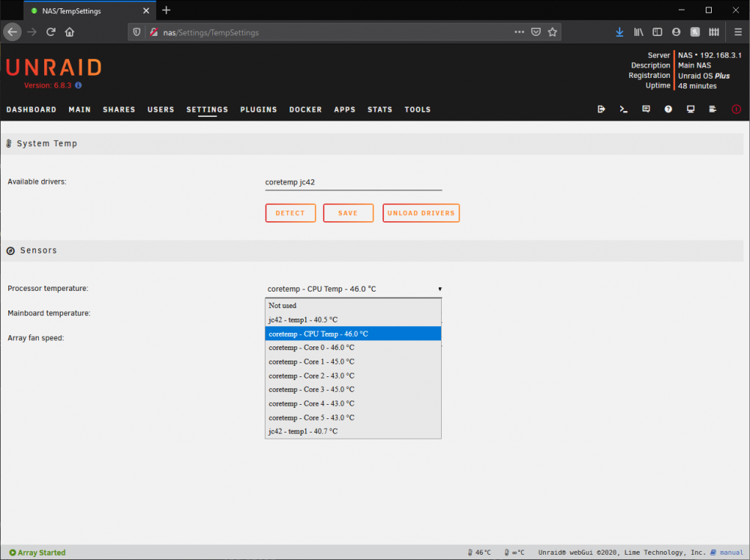Click the Detect button
This screenshot has height=560, width=750.
click(290, 213)
